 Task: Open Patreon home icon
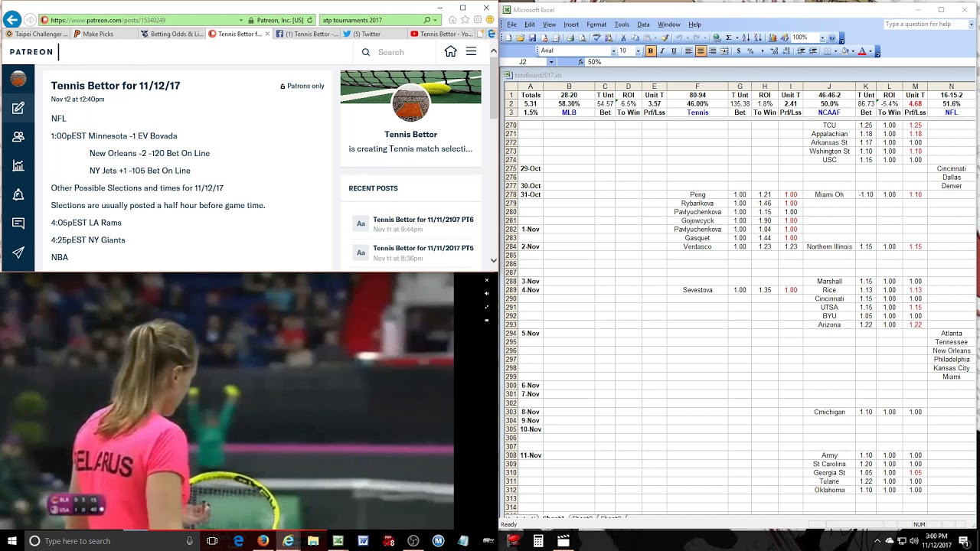point(450,52)
